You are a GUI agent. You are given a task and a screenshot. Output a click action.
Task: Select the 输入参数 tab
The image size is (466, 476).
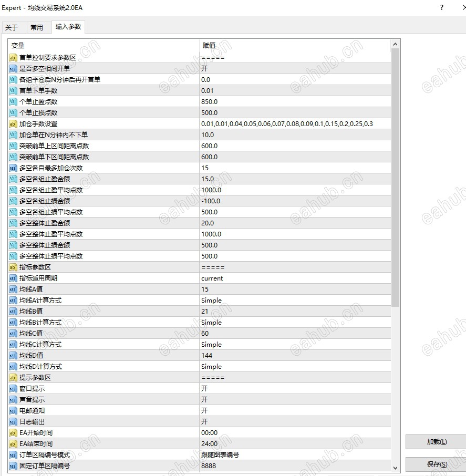[x=68, y=27]
